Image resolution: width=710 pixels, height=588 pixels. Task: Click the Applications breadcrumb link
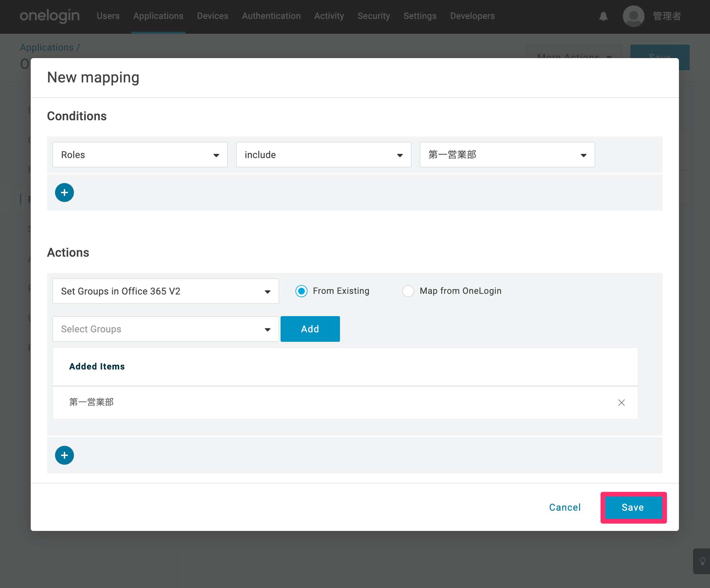coord(47,47)
